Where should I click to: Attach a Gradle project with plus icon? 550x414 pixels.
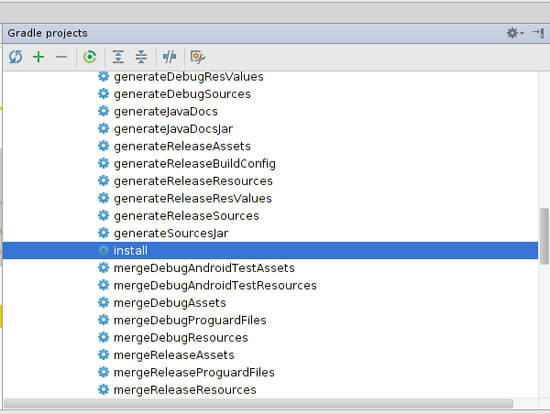(39, 56)
